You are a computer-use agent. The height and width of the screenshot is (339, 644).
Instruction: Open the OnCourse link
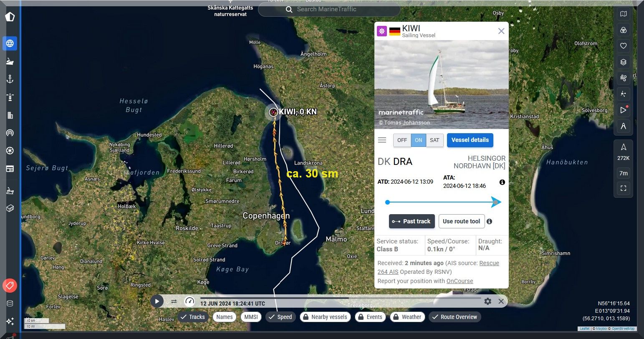460,281
